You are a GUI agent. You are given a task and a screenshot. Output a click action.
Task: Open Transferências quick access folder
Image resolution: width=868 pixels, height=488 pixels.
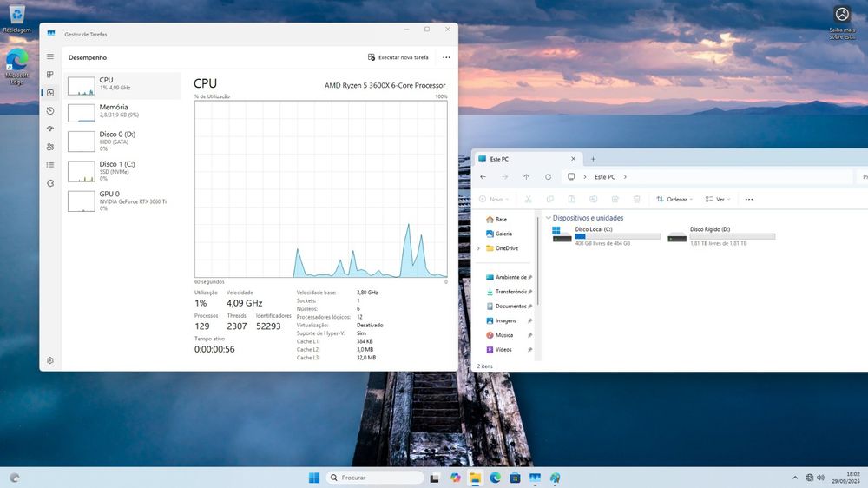(x=508, y=292)
